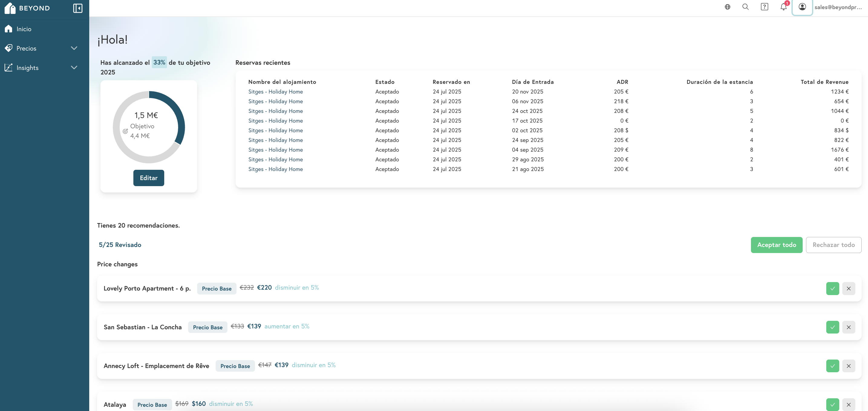Expand the Insights menu chevron
This screenshot has height=411, width=868.
pyautogui.click(x=74, y=68)
